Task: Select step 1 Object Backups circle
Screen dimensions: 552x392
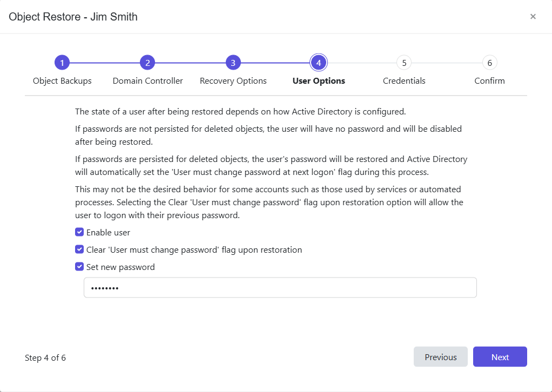Action: click(x=62, y=62)
